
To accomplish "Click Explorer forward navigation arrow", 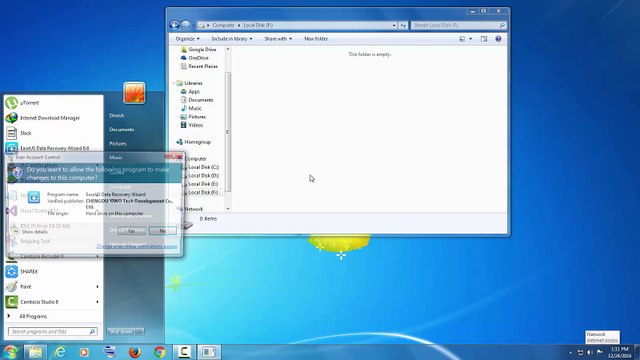I will (x=185, y=25).
